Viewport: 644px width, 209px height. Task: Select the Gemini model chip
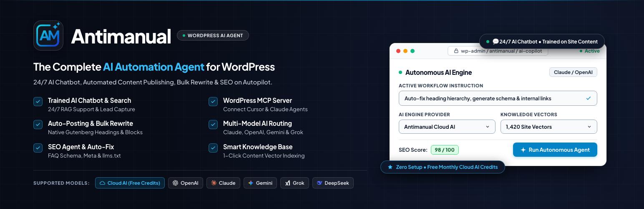260,183
